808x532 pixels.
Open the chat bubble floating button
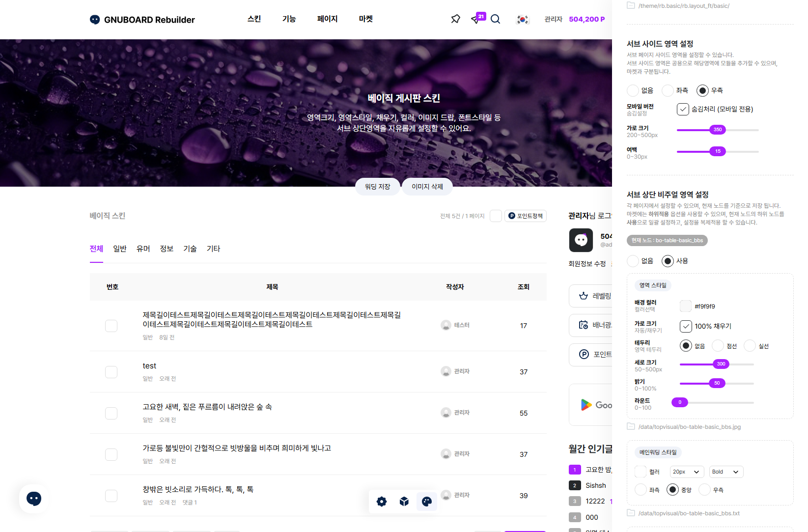coord(34,499)
